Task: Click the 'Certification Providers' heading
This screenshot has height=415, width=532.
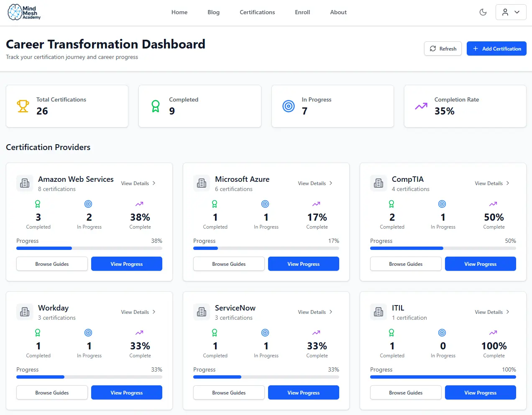Action: [48, 147]
